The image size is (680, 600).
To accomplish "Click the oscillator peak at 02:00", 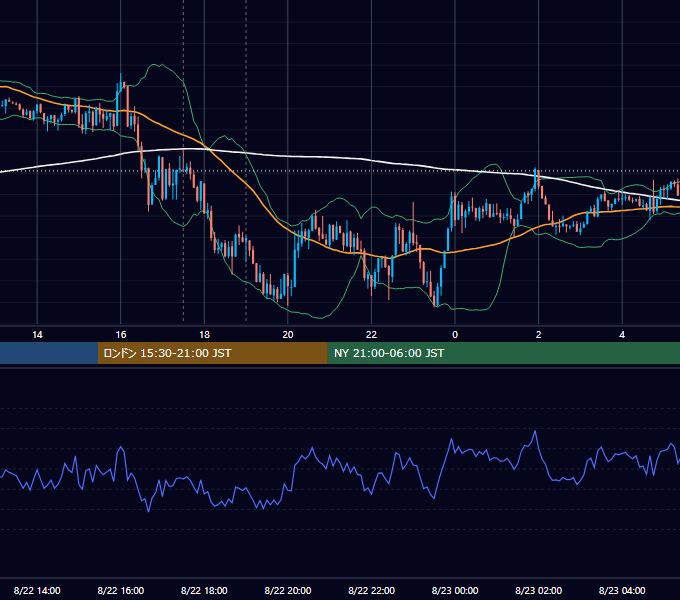I will [535, 432].
